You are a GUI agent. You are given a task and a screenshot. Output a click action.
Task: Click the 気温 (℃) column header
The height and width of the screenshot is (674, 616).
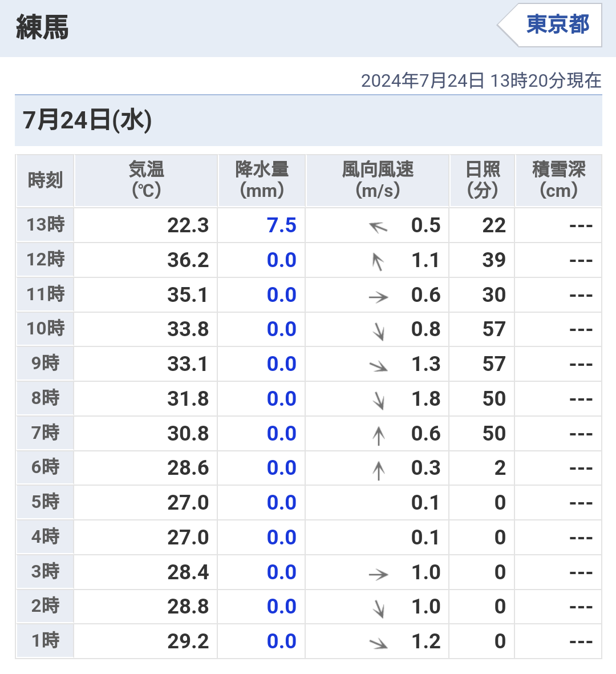[x=146, y=180]
